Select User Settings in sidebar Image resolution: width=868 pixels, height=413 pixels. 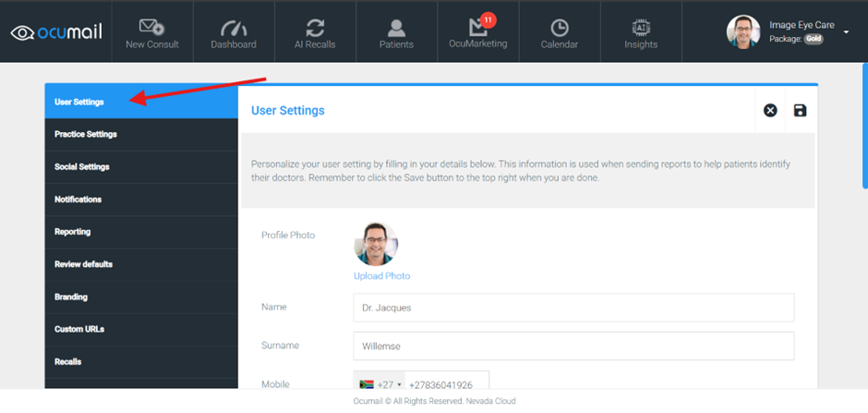tap(141, 102)
